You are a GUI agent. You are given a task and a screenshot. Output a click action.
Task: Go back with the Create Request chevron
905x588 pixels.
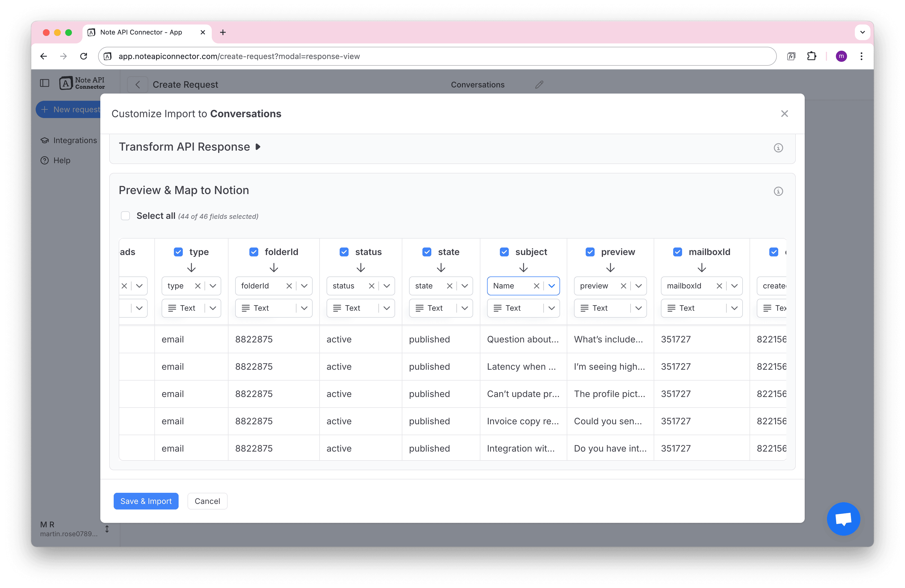138,84
